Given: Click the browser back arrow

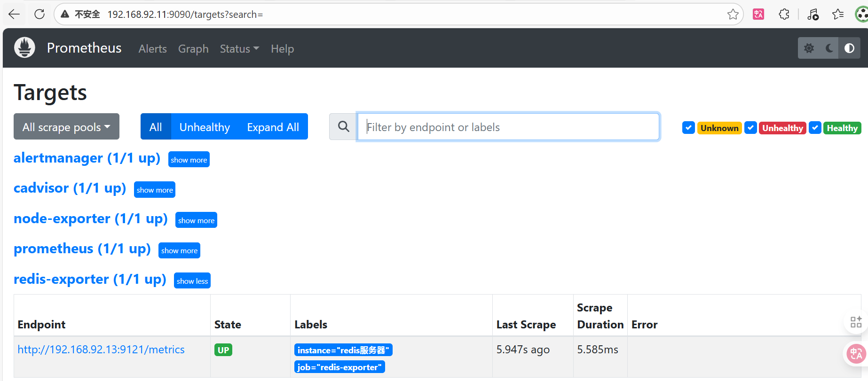Looking at the screenshot, I should tap(14, 15).
